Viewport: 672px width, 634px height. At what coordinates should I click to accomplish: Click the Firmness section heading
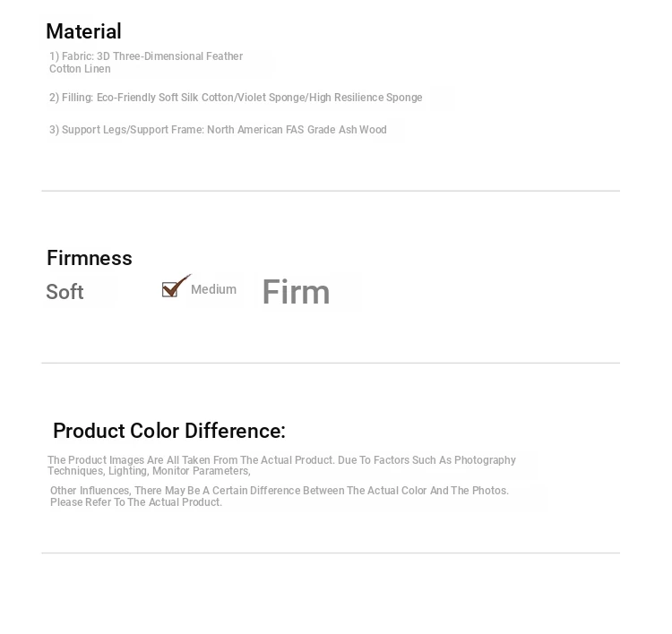click(x=90, y=258)
